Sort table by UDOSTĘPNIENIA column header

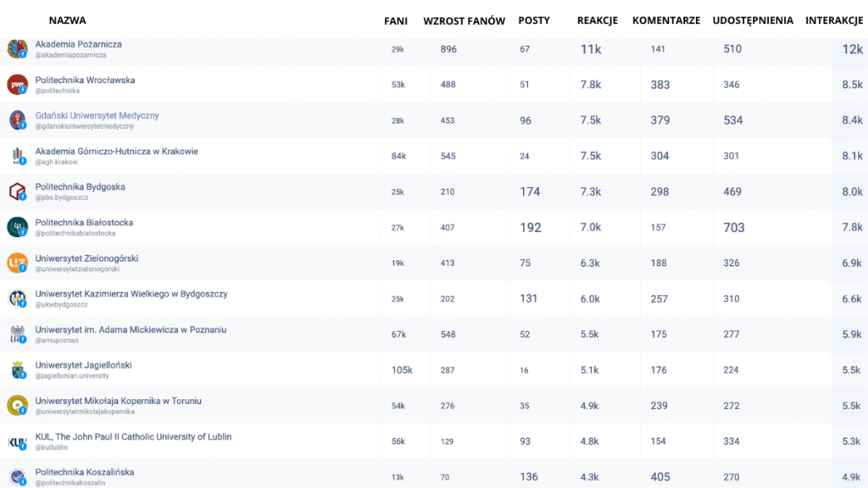(753, 20)
